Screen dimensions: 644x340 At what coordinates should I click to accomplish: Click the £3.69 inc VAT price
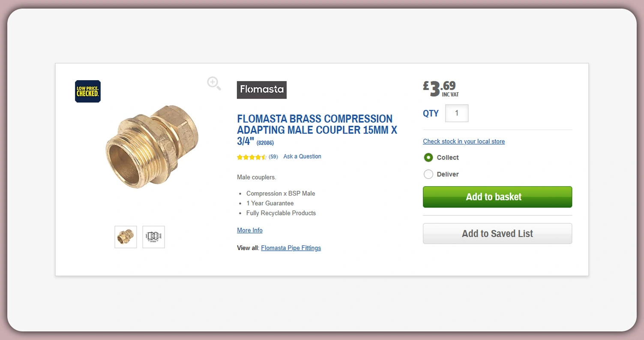pyautogui.click(x=440, y=88)
